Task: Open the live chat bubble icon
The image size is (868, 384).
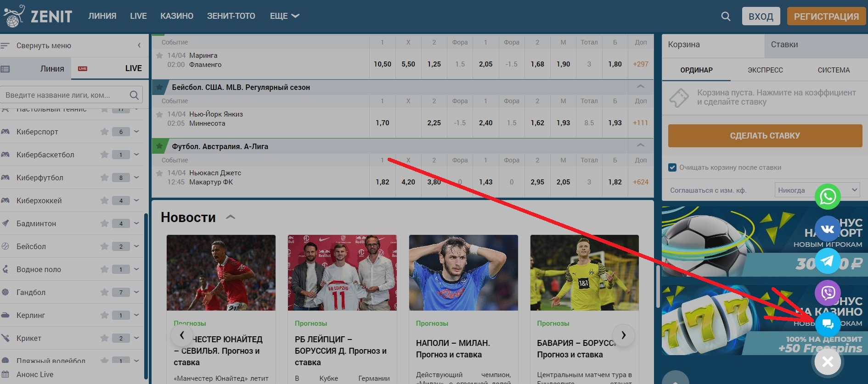Action: pos(828,324)
